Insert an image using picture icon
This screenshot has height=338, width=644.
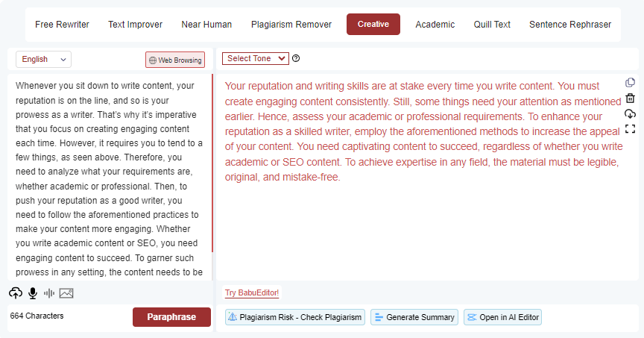coord(66,292)
